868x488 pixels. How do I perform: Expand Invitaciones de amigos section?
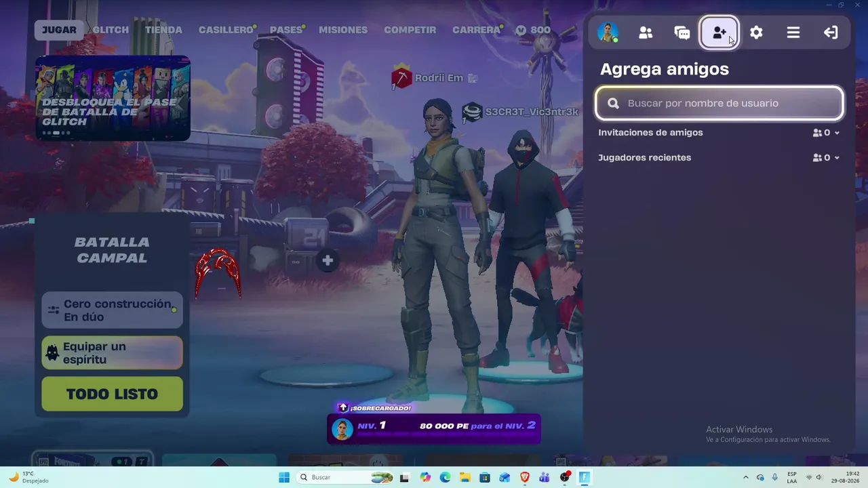(719, 133)
